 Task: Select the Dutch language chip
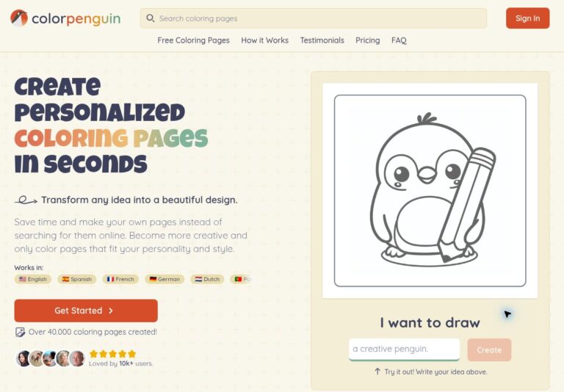pos(207,279)
